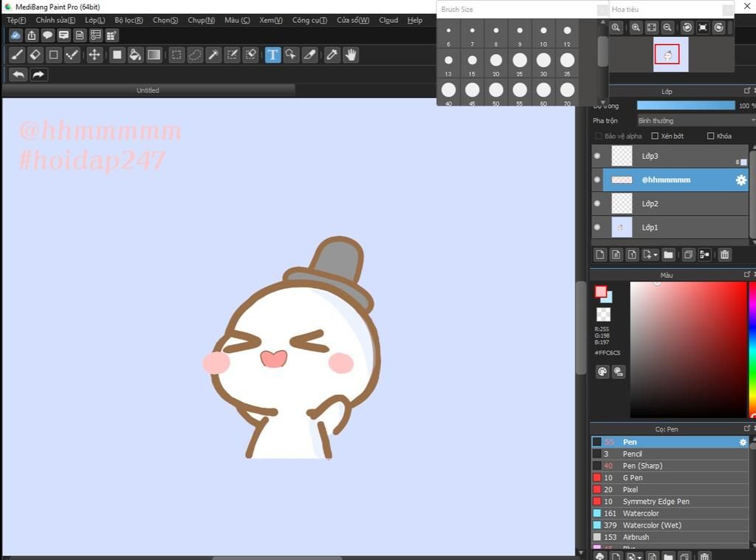756x560 pixels.
Task: Switch to the Untitled document tab
Action: 148,90
